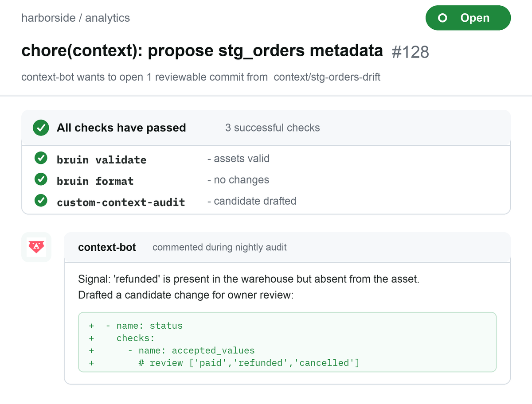
Task: Click the green Open status badge
Action: click(x=468, y=18)
